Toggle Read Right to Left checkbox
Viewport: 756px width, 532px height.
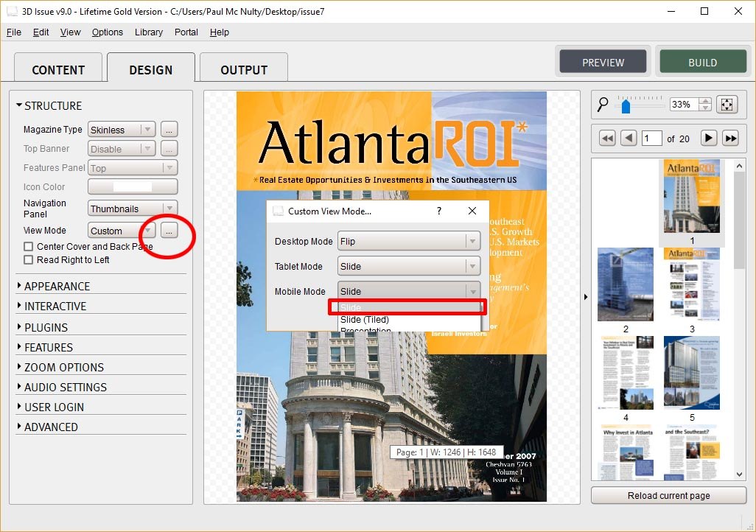click(29, 259)
